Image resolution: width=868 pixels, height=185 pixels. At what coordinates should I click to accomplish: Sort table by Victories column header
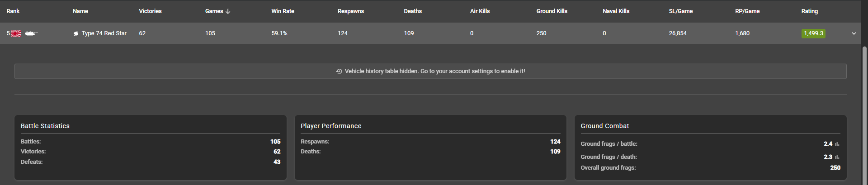click(150, 11)
